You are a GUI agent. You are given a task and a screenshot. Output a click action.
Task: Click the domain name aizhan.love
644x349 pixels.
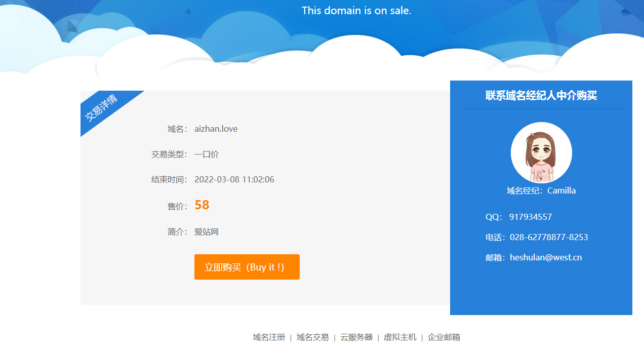(216, 129)
